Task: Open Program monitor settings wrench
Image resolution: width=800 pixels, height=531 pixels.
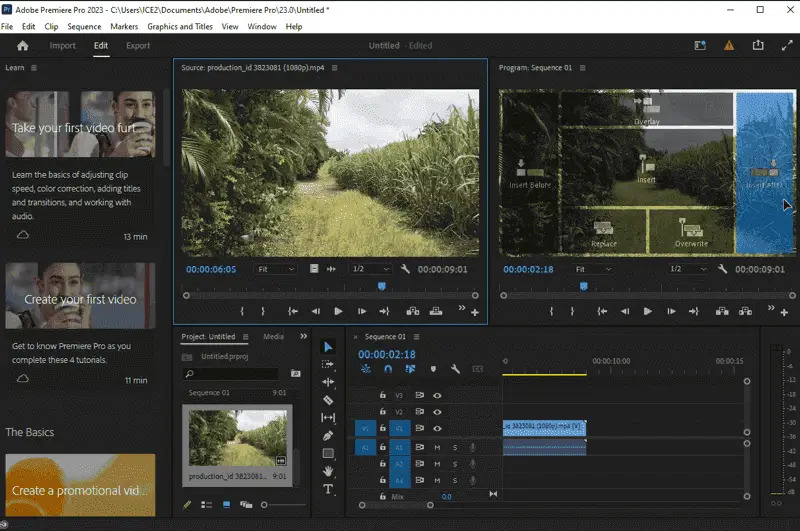Action: pyautogui.click(x=722, y=269)
